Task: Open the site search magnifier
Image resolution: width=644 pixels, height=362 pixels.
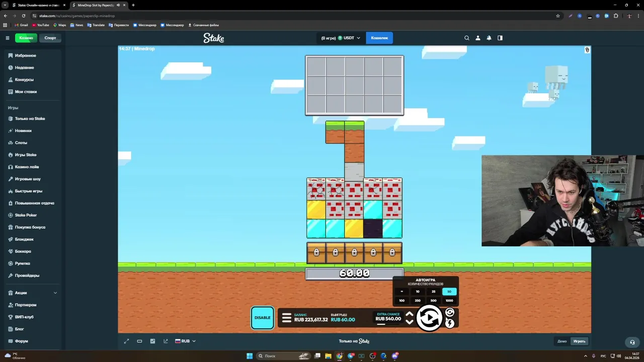Action: point(467,38)
